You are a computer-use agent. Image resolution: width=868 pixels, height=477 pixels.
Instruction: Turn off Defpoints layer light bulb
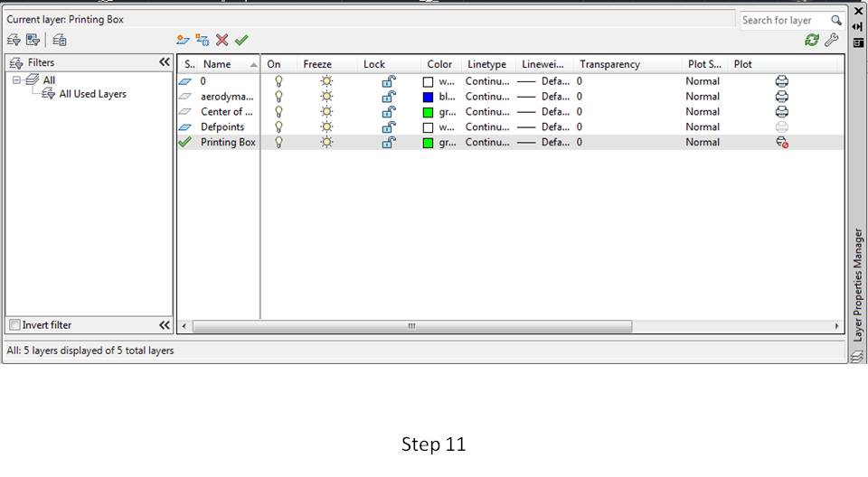[279, 126]
